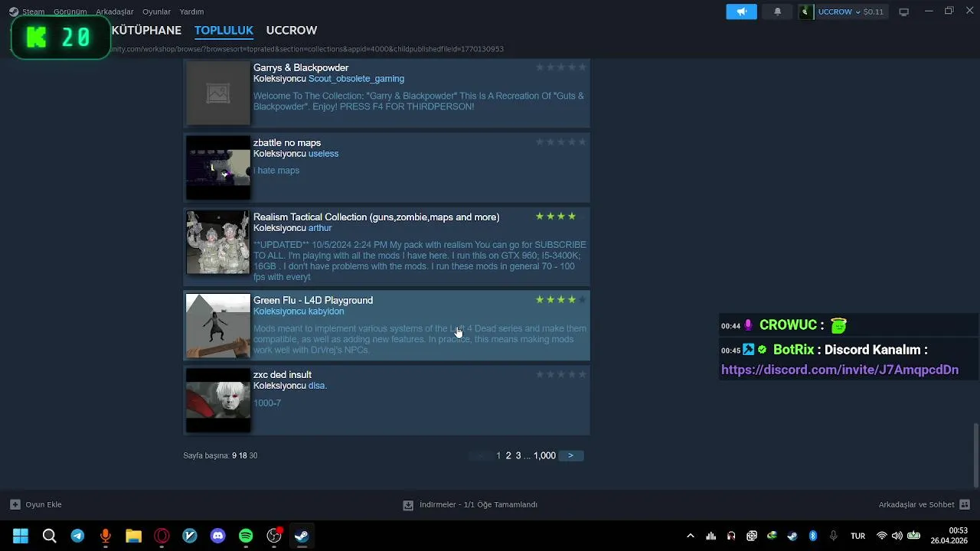Screen dimensions: 980x551
Task: Click the Bluetooth tray icon
Action: tap(813, 536)
